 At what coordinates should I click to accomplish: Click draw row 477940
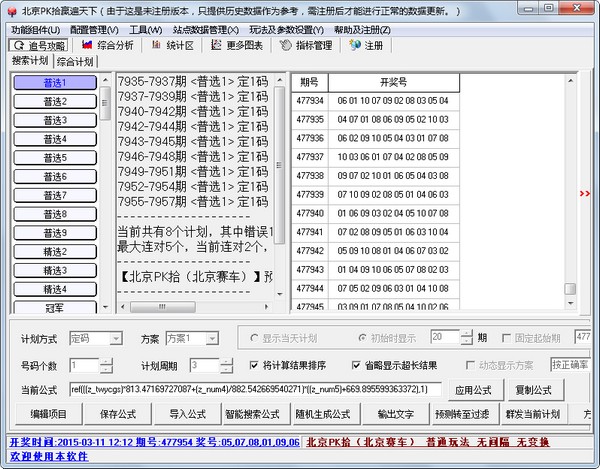(375, 213)
